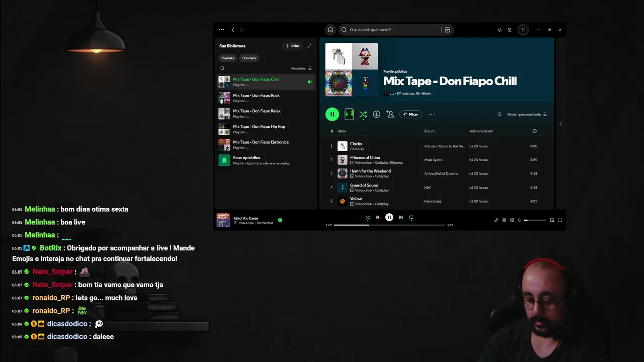Open the Parachutes album link

click(433, 201)
